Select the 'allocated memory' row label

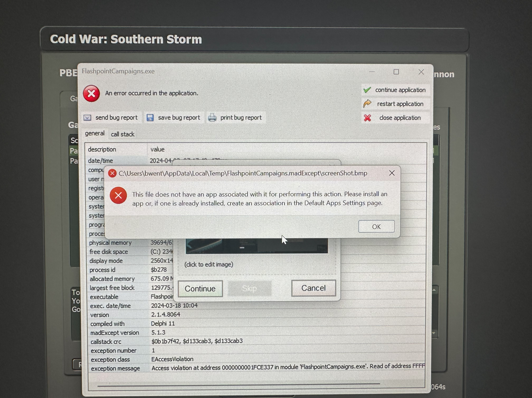[x=112, y=279]
